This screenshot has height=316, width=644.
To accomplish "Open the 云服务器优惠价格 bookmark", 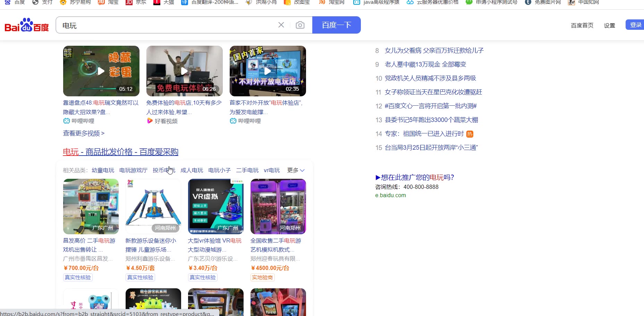I will point(432,2).
